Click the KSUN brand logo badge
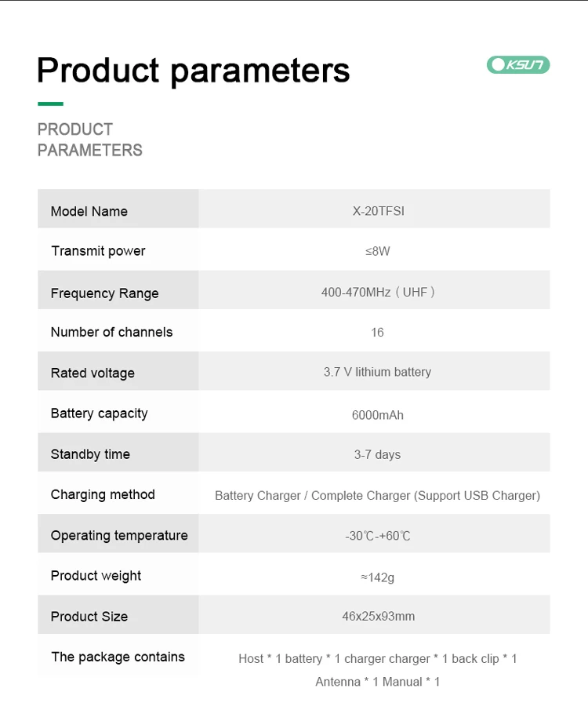Image resolution: width=588 pixels, height=721 pixels. 518,64
